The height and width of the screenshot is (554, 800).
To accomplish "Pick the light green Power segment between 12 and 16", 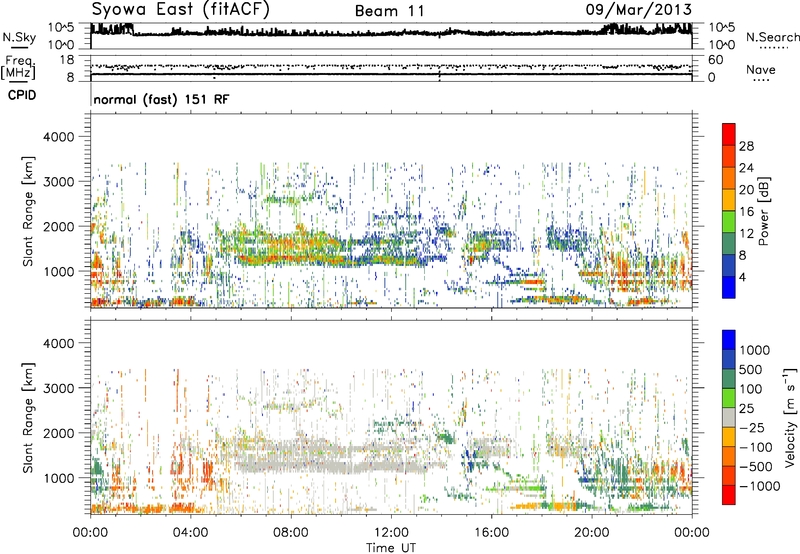I will click(729, 221).
